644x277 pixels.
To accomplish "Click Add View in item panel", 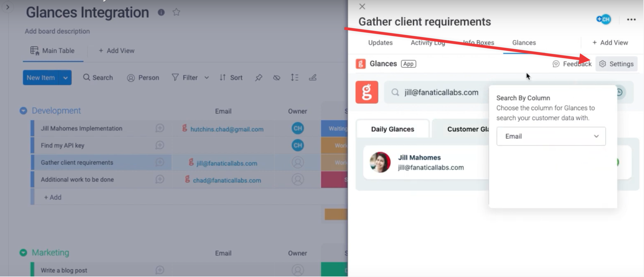I will [610, 43].
